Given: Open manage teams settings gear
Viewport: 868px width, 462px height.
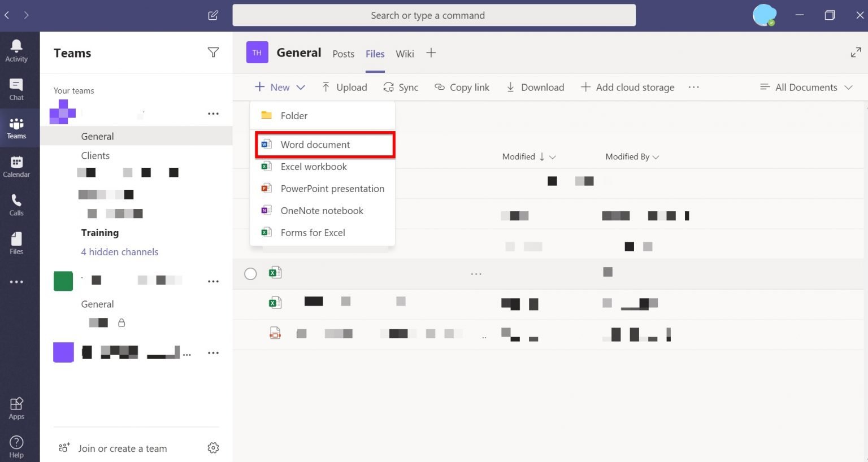Looking at the screenshot, I should coord(213,448).
